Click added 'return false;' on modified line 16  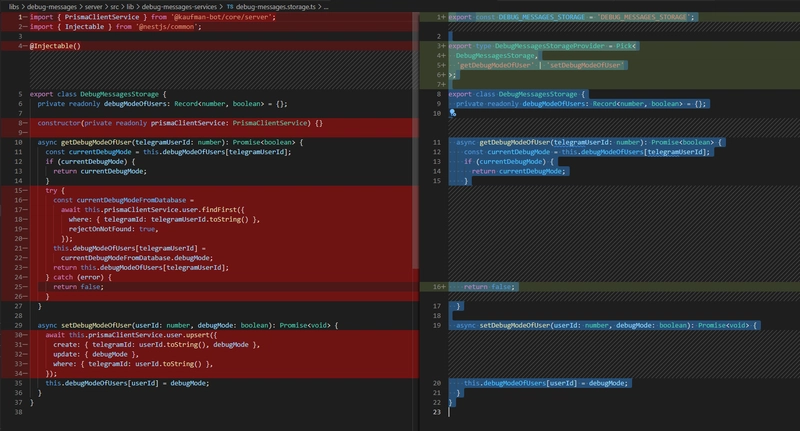click(x=489, y=287)
